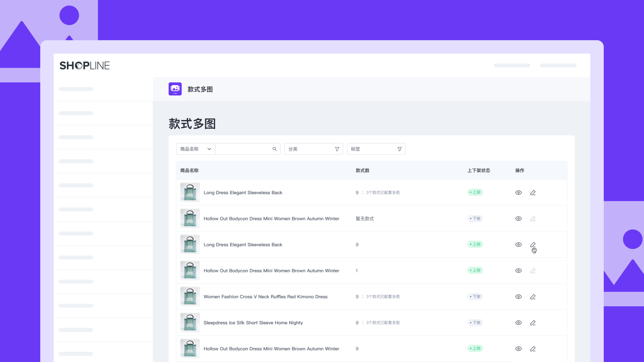Click edit pencil for Sleepdress Ice Silk row

[x=533, y=323]
